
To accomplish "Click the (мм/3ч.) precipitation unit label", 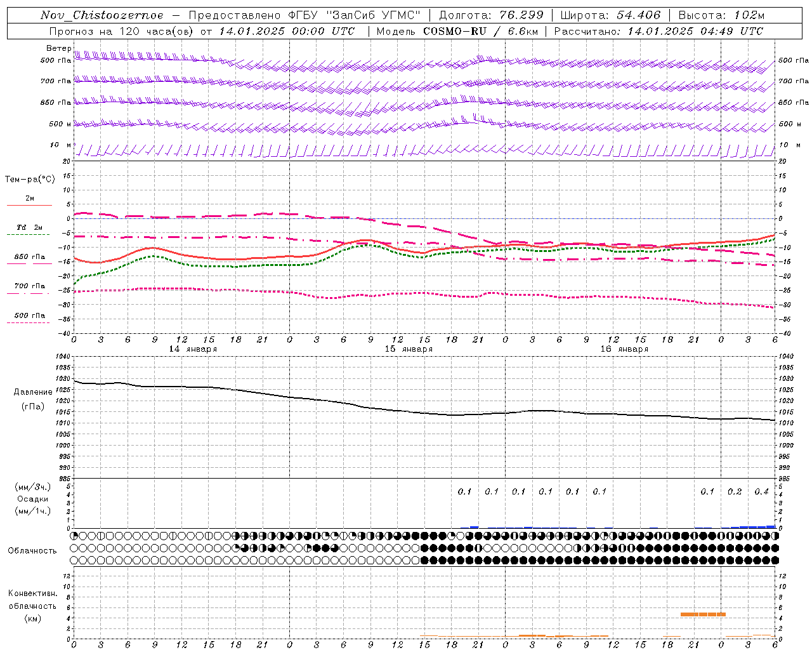I will point(33,487).
